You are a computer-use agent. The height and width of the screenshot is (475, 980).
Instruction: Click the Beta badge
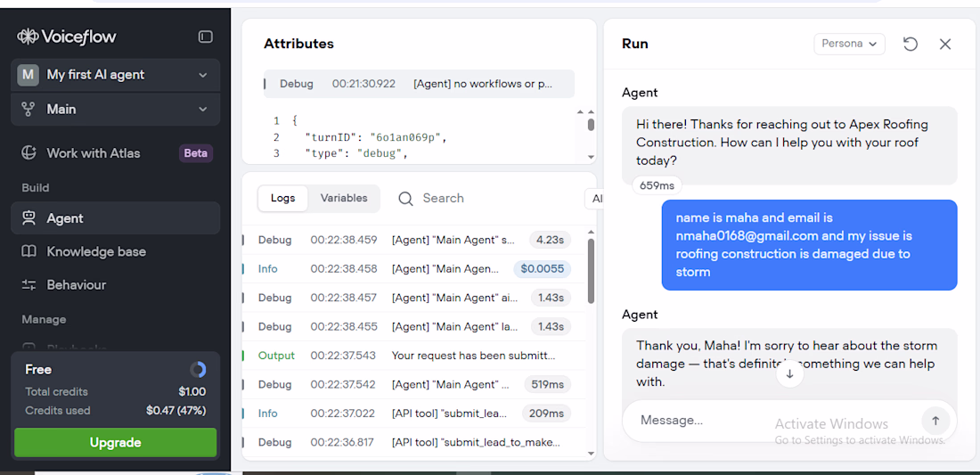tap(196, 153)
